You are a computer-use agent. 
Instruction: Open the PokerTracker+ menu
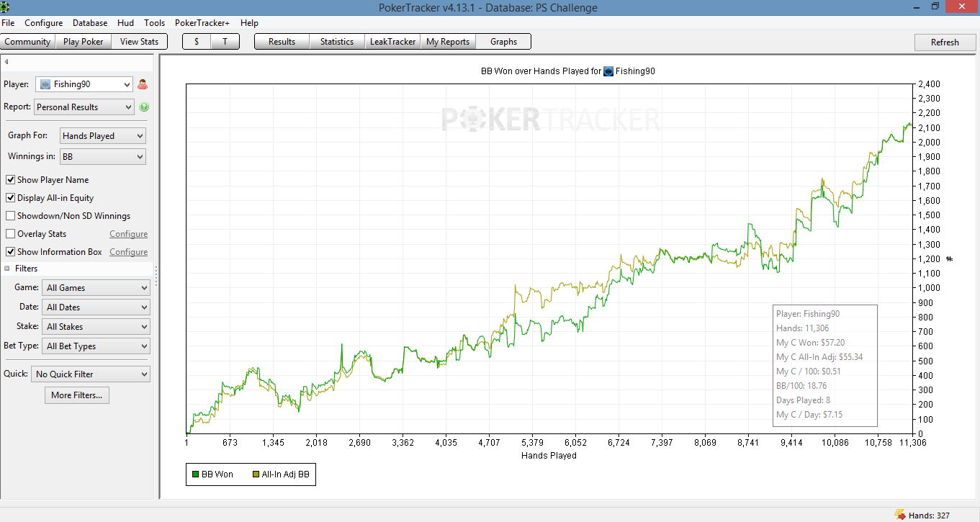point(202,23)
